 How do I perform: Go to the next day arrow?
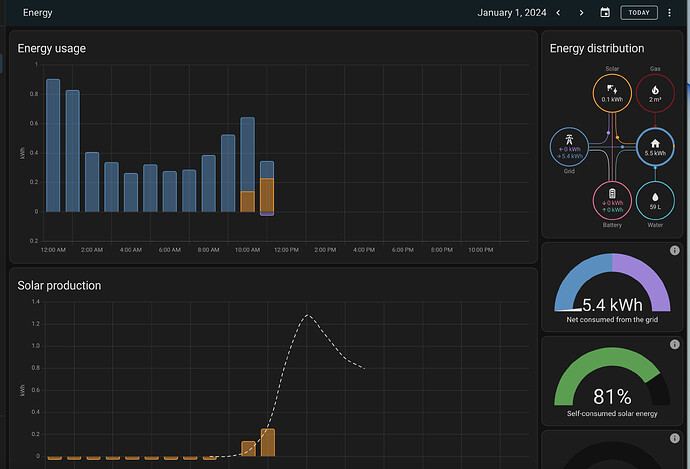click(x=581, y=13)
